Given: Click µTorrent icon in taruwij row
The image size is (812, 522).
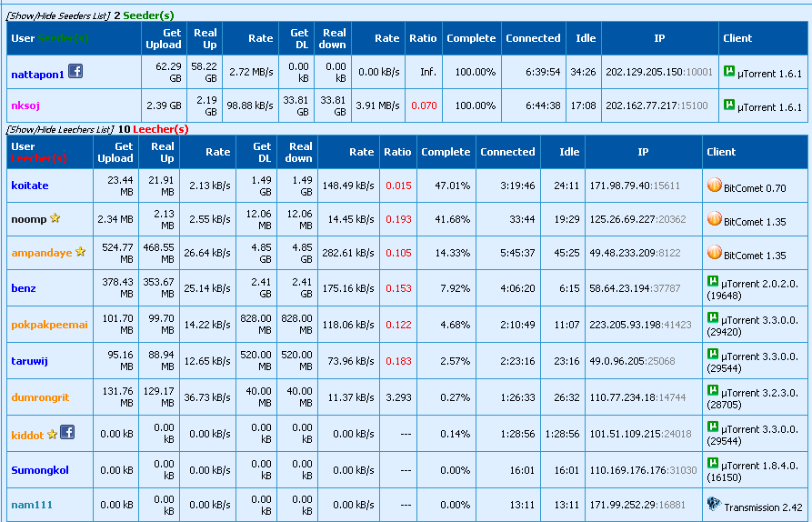Looking at the screenshot, I should pyautogui.click(x=713, y=355).
